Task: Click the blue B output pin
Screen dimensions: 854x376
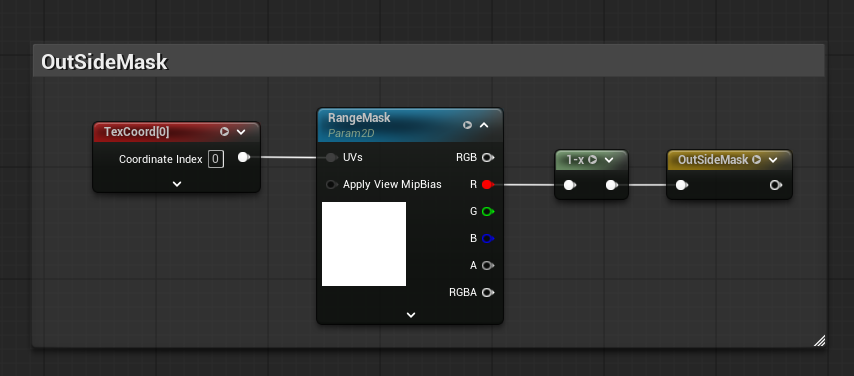Action: point(488,239)
